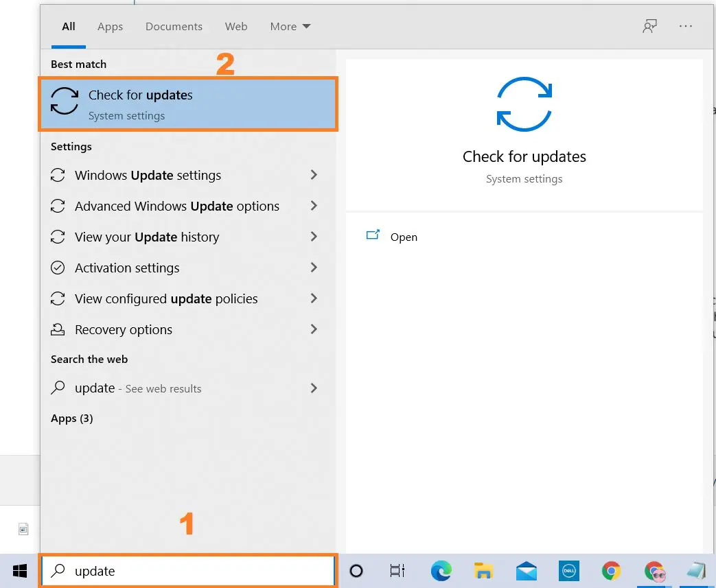Switch to the Documents search tab

click(x=174, y=27)
